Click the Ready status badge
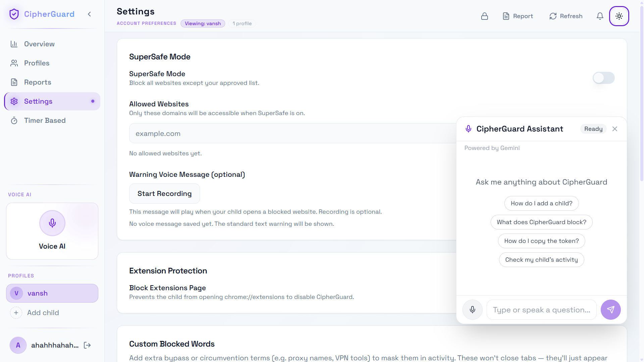644x362 pixels. coord(593,129)
